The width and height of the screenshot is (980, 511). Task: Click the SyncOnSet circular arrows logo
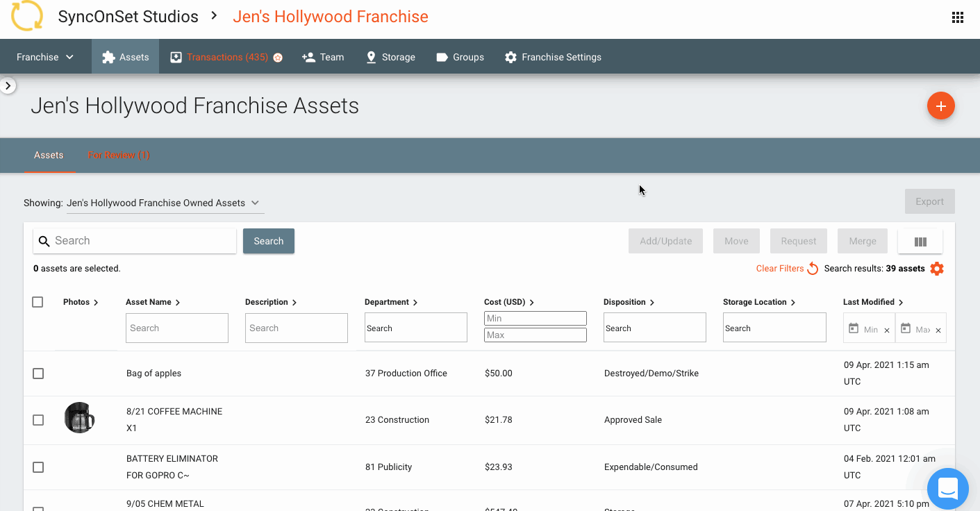pyautogui.click(x=26, y=15)
